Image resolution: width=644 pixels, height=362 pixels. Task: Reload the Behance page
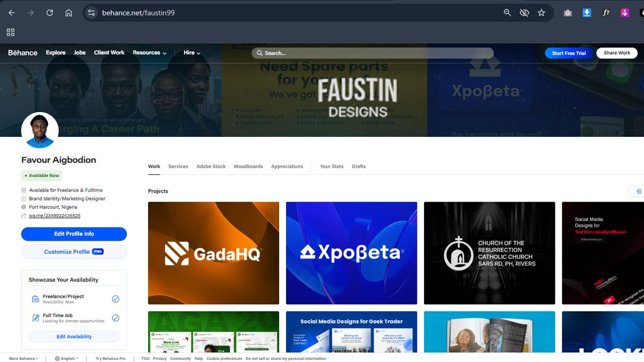[50, 13]
